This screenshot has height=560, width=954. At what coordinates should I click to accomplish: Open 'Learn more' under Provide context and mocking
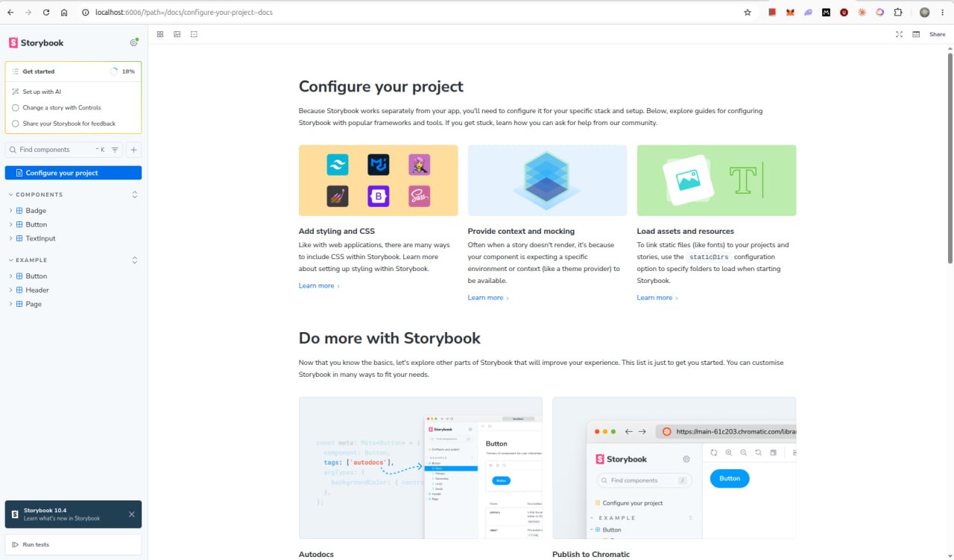[x=488, y=298]
